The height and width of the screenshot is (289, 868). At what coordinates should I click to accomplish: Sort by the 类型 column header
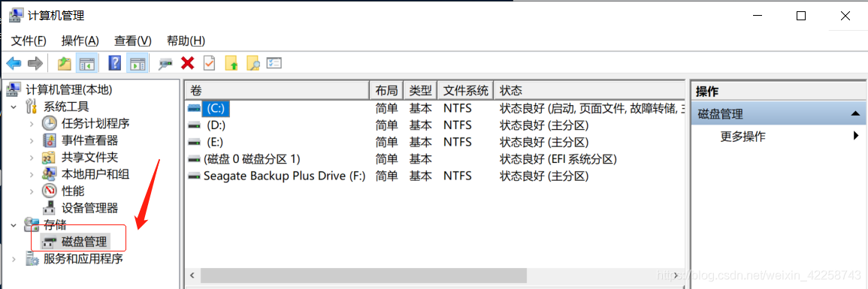pos(420,90)
